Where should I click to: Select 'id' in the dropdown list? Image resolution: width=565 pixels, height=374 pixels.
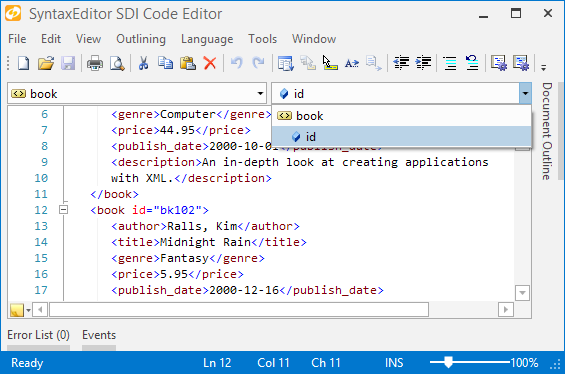(x=401, y=137)
